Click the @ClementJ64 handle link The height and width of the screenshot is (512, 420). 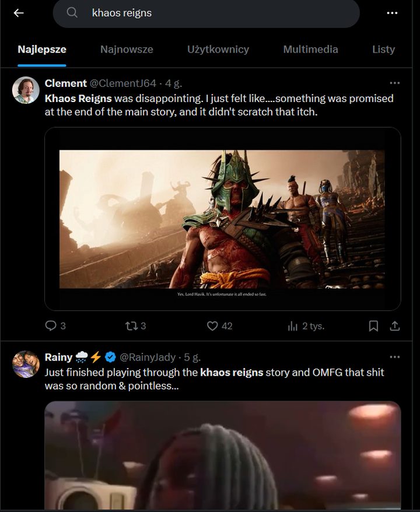(x=123, y=83)
